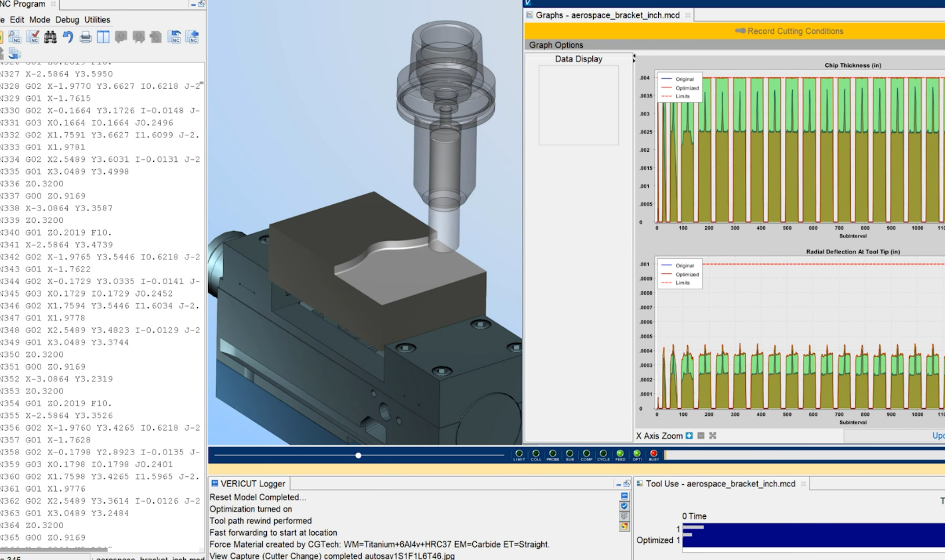Click the blue undo arrow icon
The width and height of the screenshot is (945, 560).
coord(68,37)
